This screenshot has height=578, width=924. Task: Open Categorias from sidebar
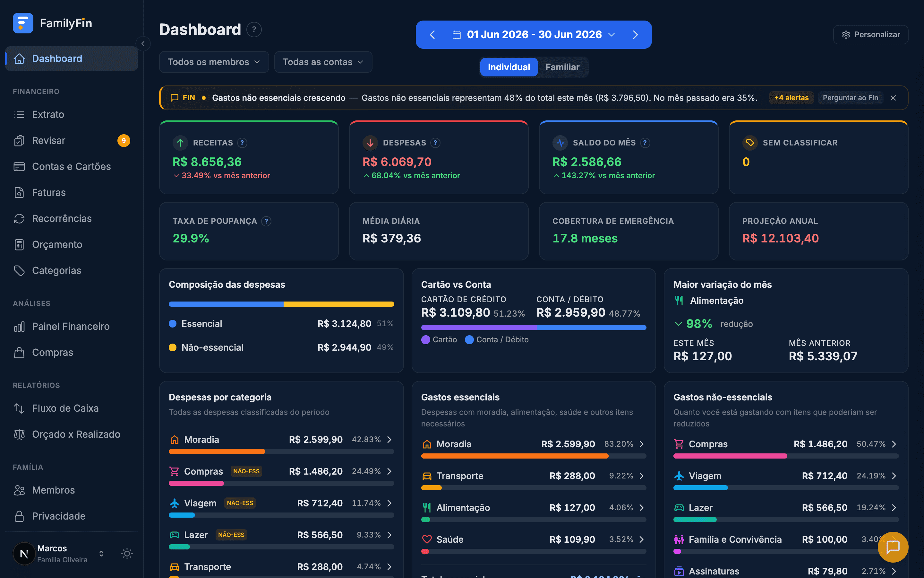point(72,271)
